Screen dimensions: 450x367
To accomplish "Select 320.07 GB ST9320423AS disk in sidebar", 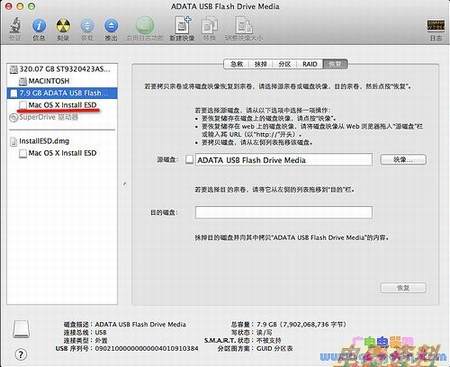I will 62,69.
